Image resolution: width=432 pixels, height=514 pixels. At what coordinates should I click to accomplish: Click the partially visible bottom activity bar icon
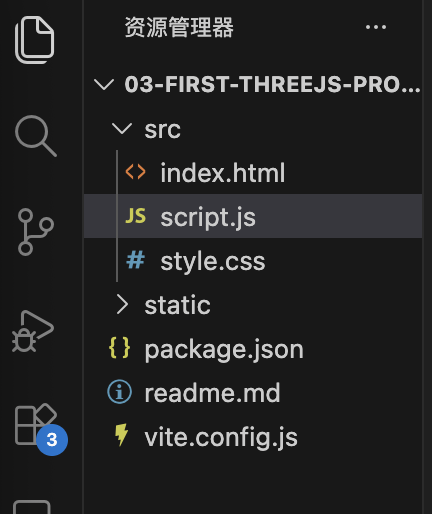click(32, 507)
